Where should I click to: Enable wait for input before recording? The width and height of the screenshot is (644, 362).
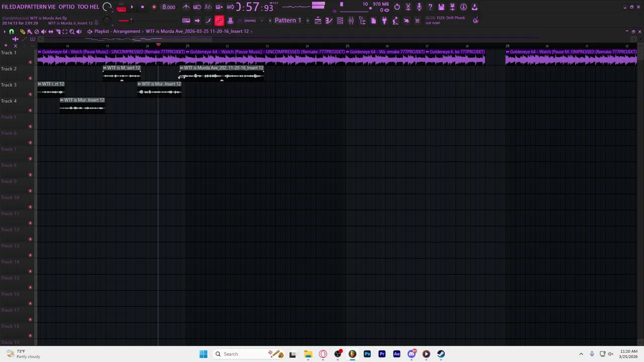pyautogui.click(x=197, y=7)
